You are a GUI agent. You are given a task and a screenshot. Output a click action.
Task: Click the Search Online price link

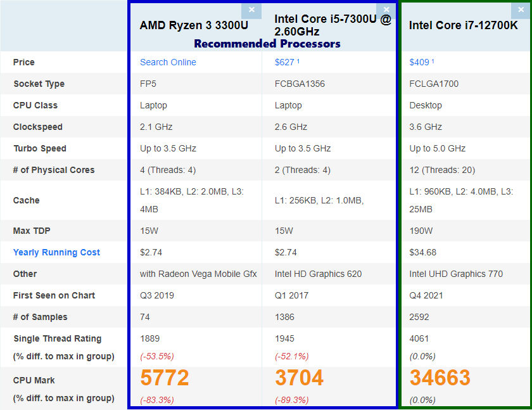(168, 62)
